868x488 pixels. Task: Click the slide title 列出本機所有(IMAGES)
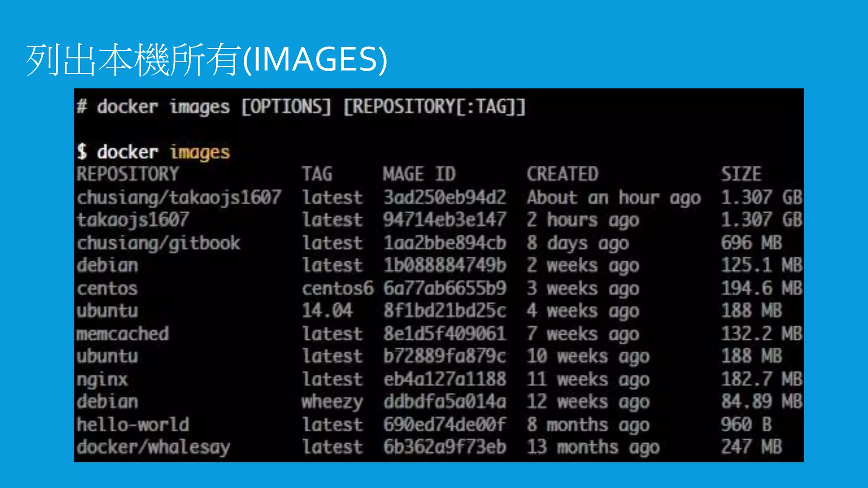point(206,59)
